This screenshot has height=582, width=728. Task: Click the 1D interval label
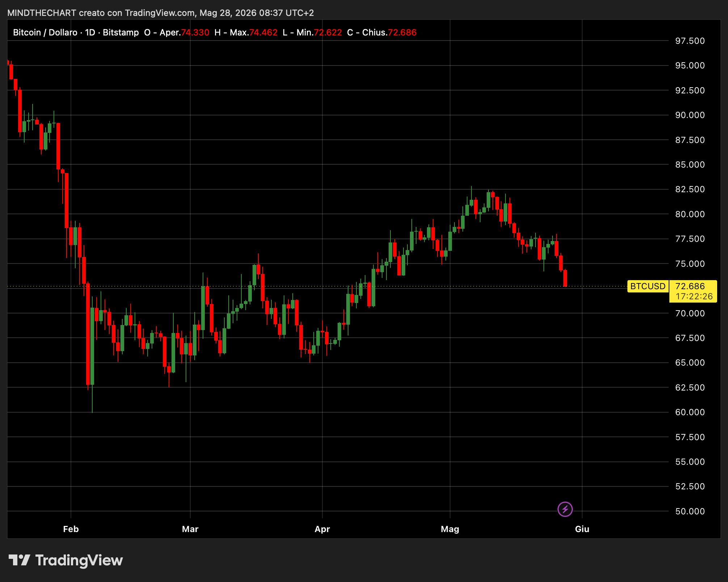point(90,33)
